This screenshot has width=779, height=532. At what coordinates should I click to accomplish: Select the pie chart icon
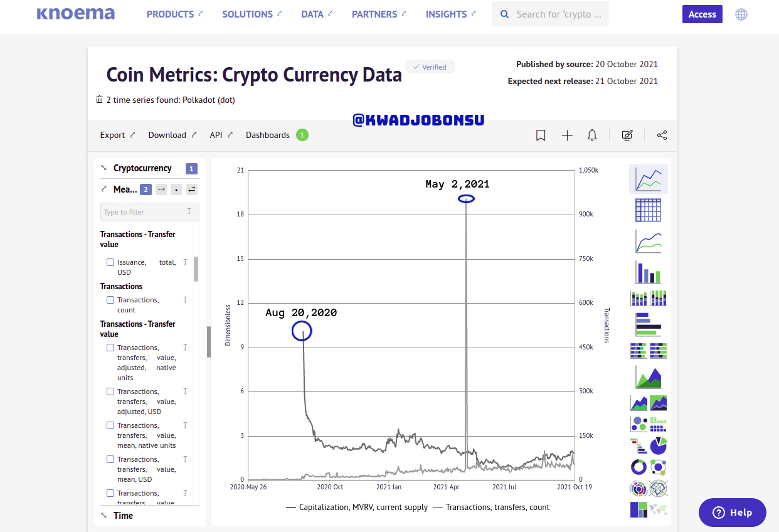pyautogui.click(x=659, y=445)
